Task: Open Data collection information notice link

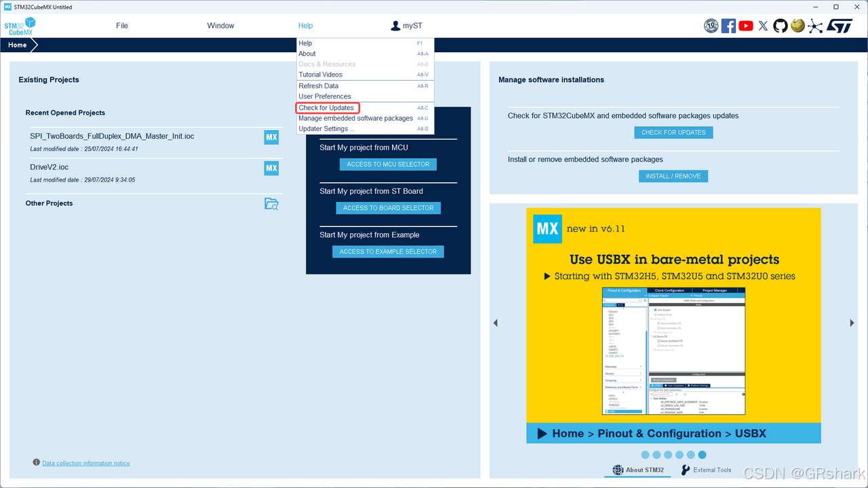Action: pos(86,463)
